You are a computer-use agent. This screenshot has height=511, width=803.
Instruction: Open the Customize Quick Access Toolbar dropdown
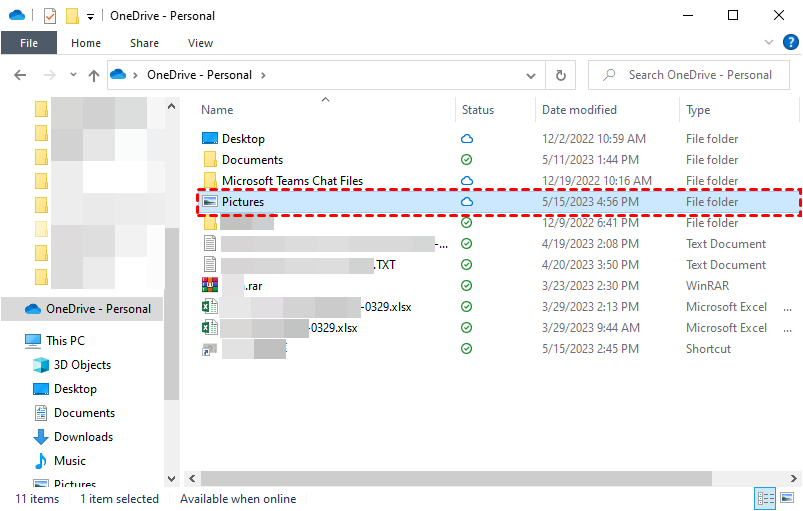(90, 17)
